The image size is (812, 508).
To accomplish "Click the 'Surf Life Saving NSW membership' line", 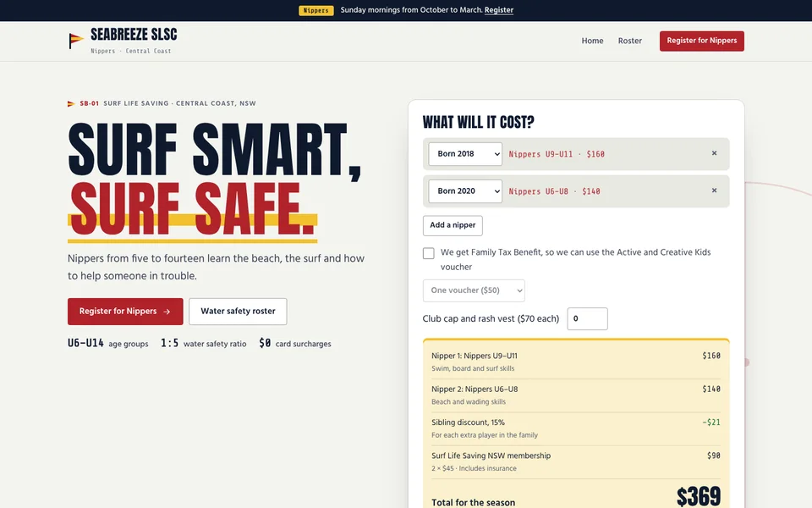I will point(491,456).
